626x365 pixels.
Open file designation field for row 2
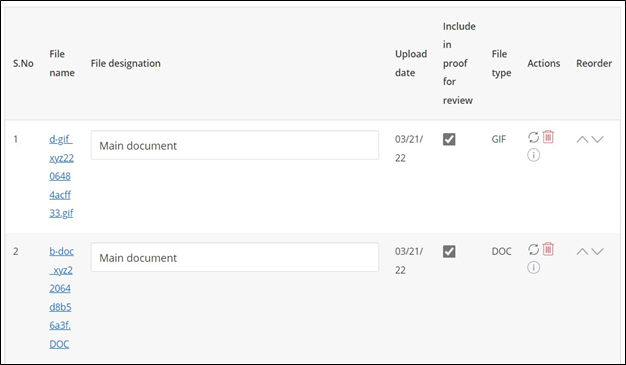coord(235,257)
